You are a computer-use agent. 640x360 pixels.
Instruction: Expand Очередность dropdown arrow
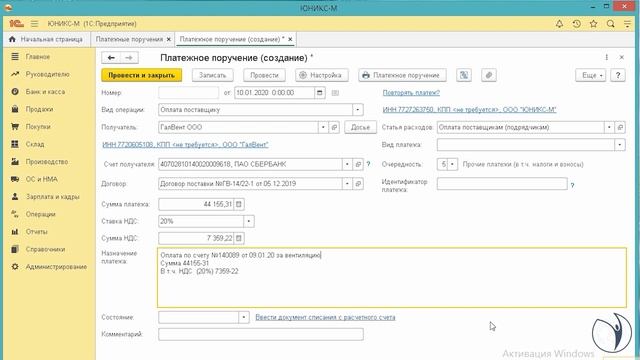(x=452, y=164)
